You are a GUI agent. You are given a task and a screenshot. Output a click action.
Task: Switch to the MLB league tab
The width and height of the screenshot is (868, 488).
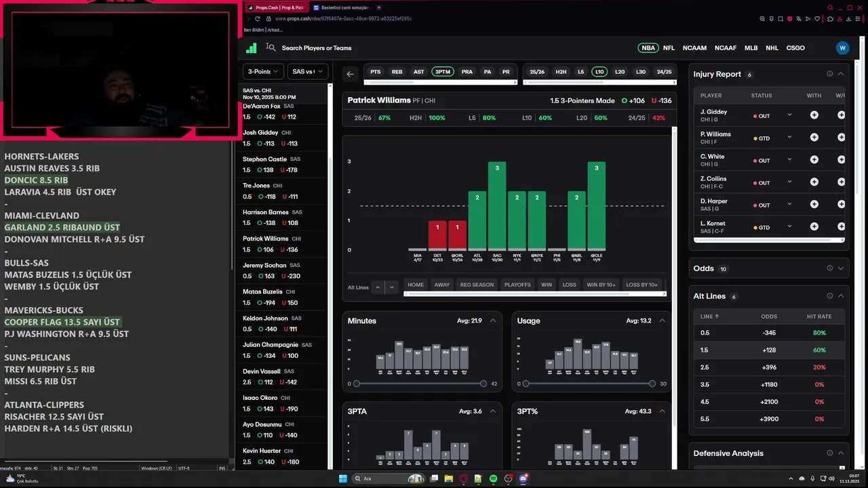(751, 48)
